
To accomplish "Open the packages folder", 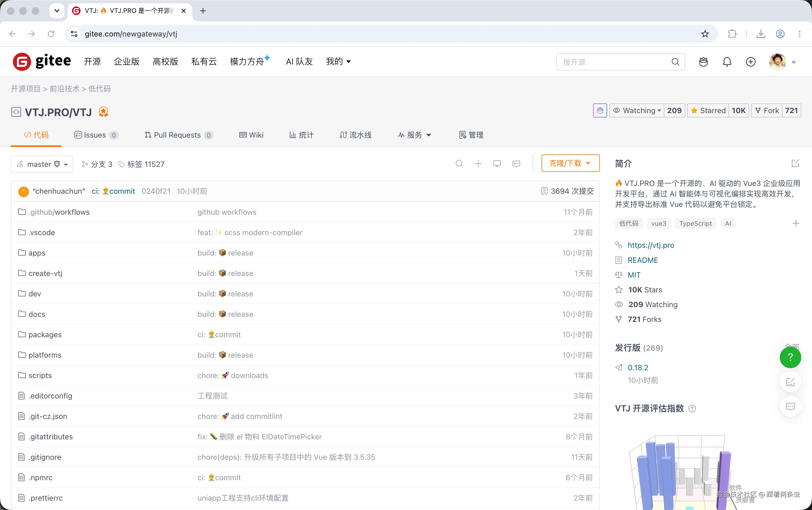I will click(x=45, y=335).
